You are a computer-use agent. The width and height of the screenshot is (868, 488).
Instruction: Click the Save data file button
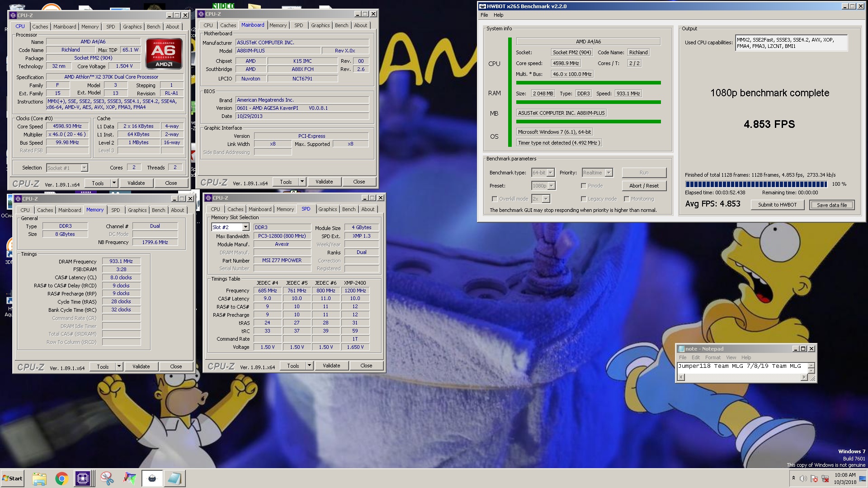(832, 205)
